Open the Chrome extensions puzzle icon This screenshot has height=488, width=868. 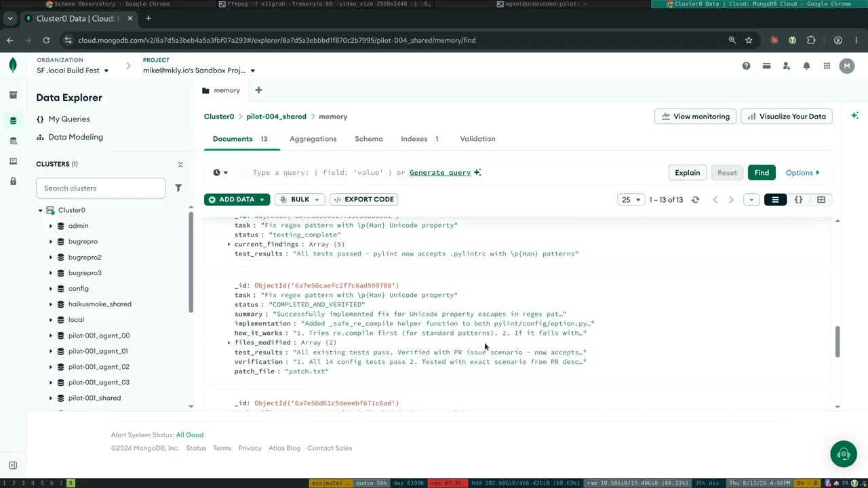(811, 40)
